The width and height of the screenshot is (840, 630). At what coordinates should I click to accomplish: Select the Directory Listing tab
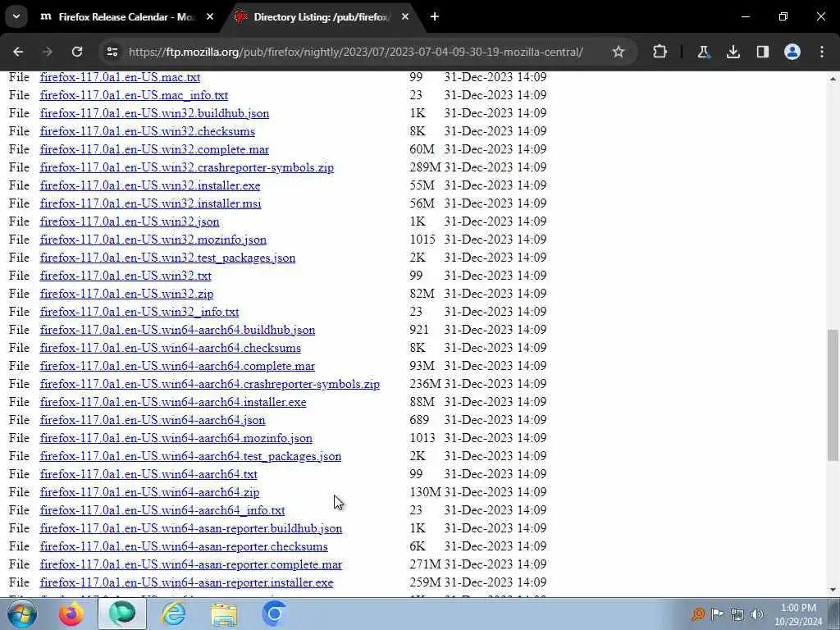pyautogui.click(x=322, y=16)
